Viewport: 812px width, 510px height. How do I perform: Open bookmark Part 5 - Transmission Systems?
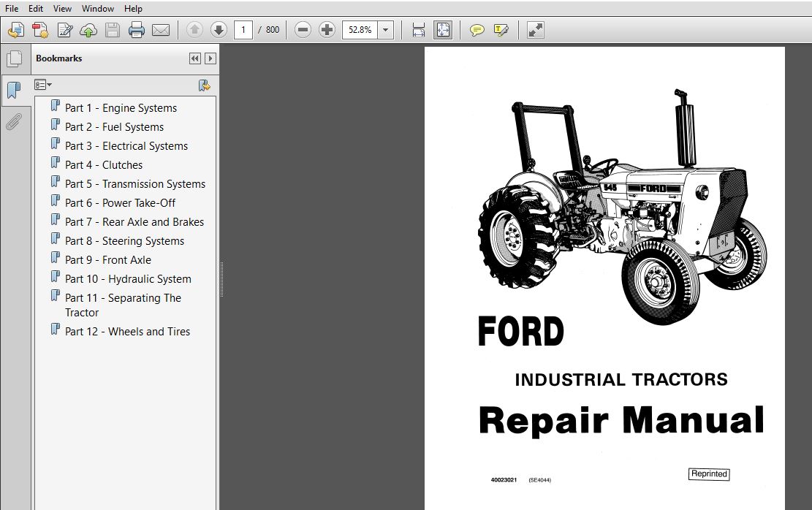(135, 184)
